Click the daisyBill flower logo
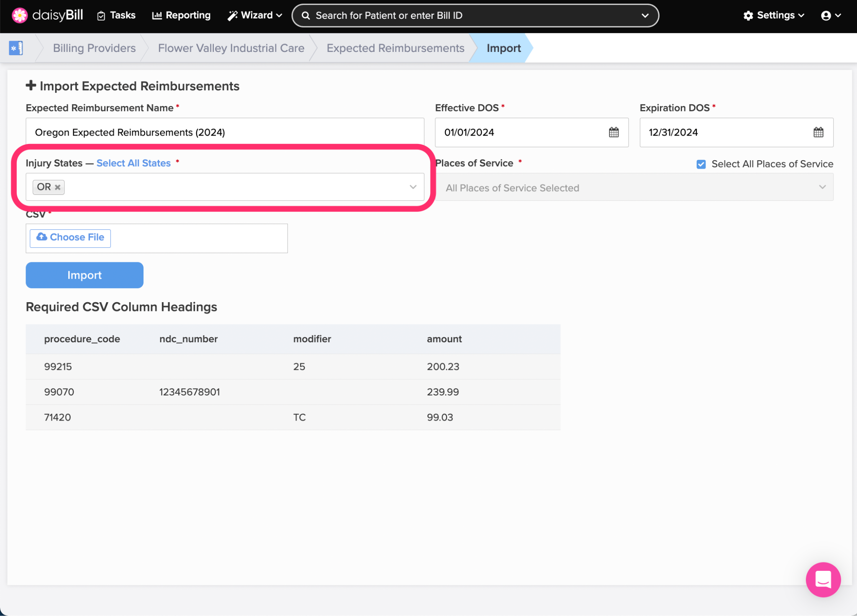Image resolution: width=857 pixels, height=616 pixels. point(20,15)
